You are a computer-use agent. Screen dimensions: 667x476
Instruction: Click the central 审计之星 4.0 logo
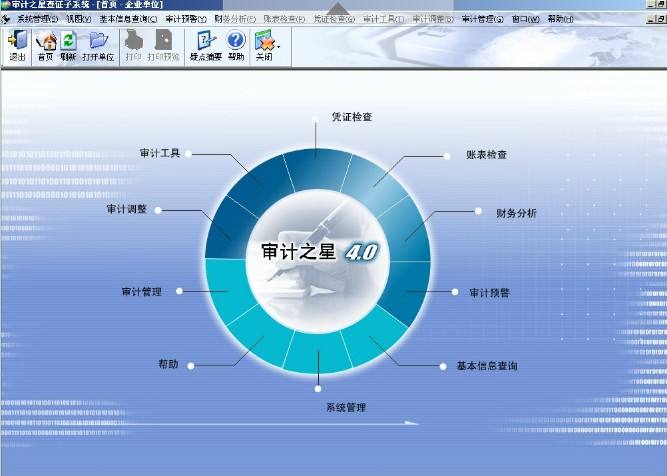(x=317, y=253)
